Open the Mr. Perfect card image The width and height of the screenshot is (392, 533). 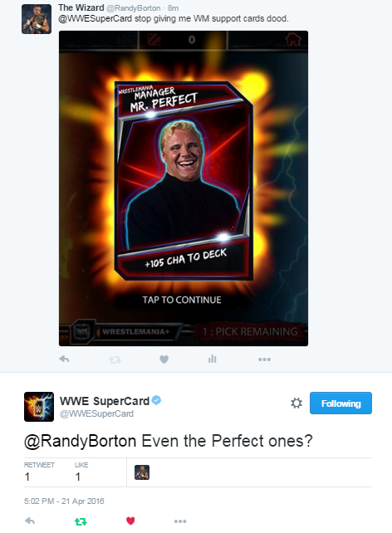pos(184,188)
